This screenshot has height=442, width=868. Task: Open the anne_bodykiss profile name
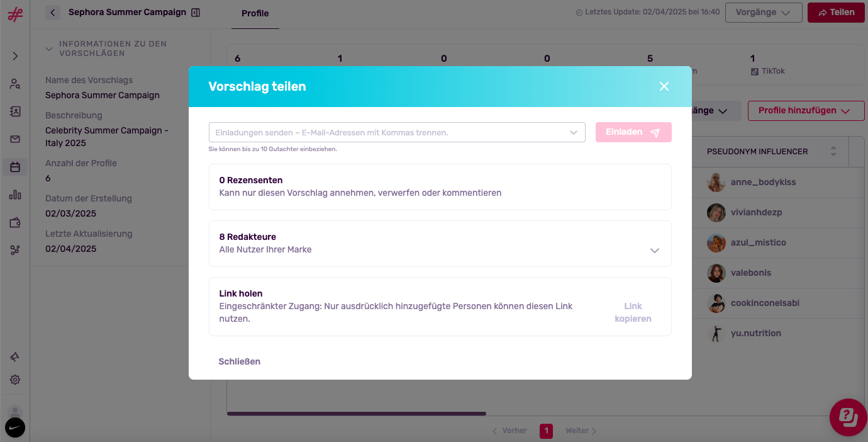(763, 182)
